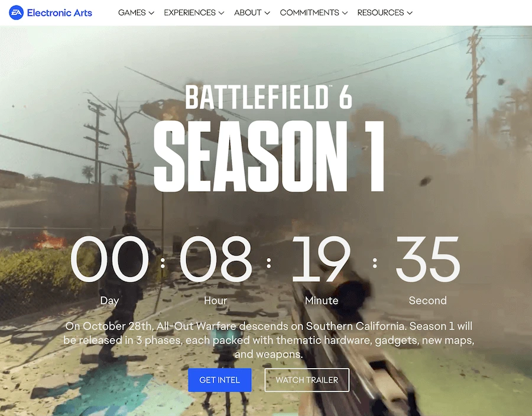Click the Second countdown value 35

427,260
